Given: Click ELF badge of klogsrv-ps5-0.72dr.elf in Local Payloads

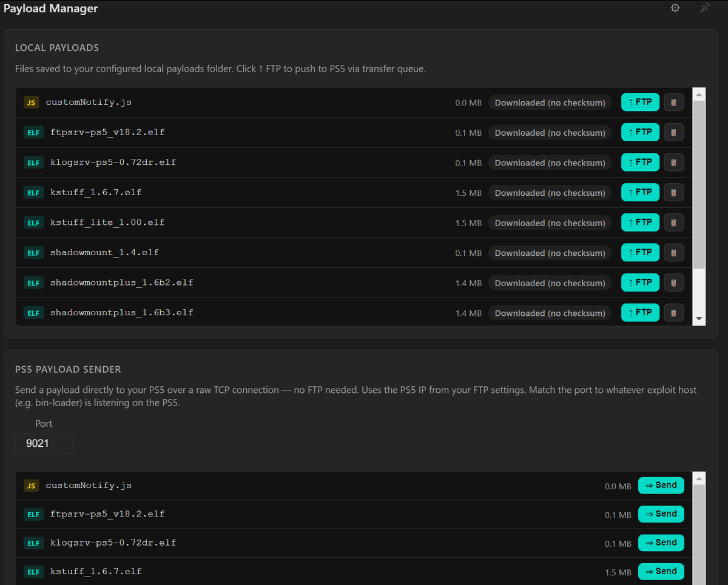Looking at the screenshot, I should (33, 162).
